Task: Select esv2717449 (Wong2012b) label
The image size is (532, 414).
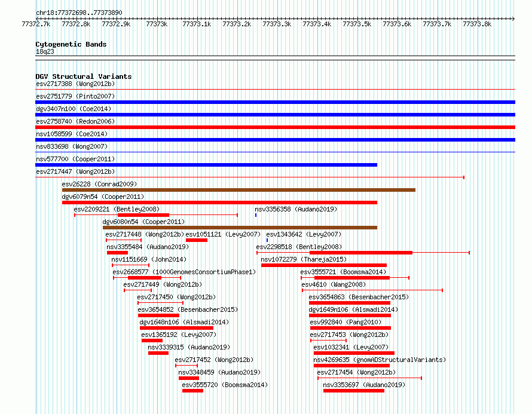Action: pyautogui.click(x=163, y=284)
